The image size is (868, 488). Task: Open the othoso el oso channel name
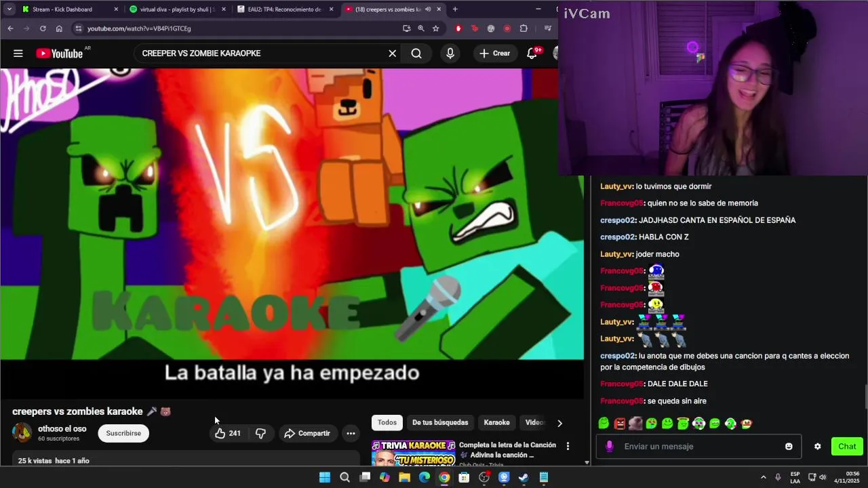coord(62,429)
